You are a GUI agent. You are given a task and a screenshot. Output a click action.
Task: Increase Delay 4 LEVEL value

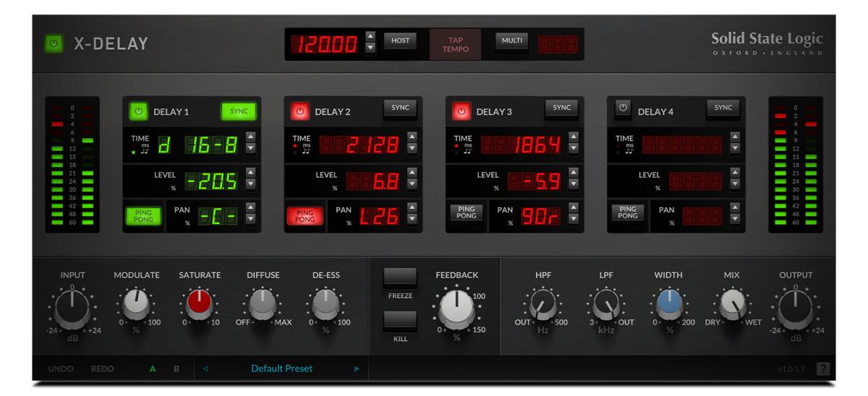tap(736, 172)
